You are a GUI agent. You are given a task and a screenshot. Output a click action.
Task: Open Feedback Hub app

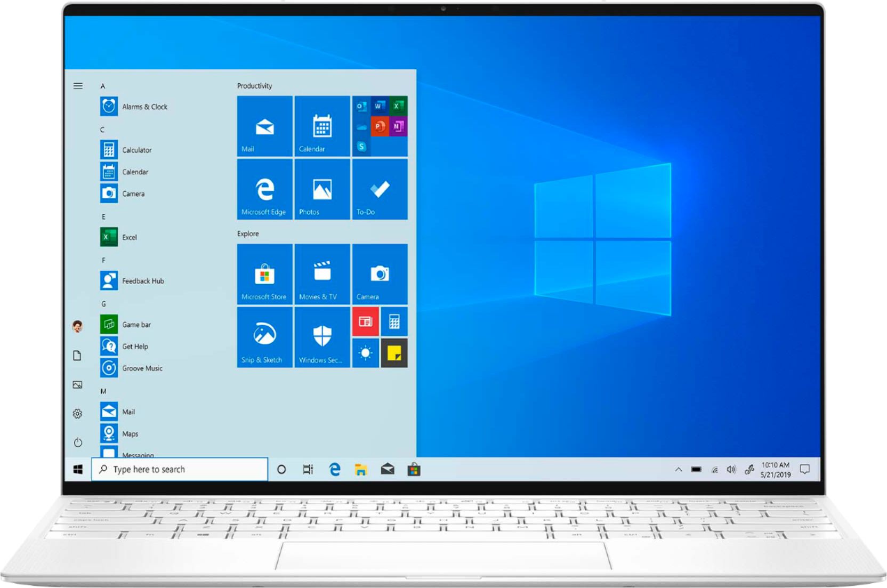click(x=133, y=281)
